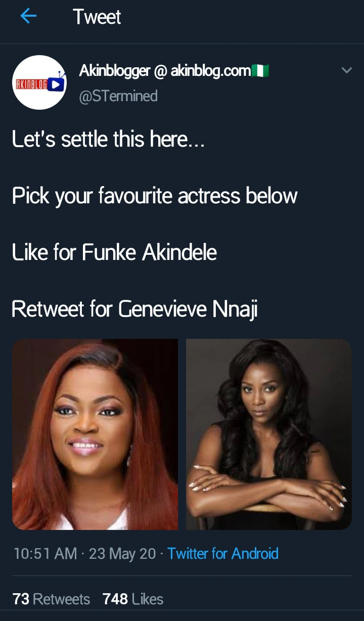Open the Twitter for Android link
The image size is (364, 621).
(x=223, y=553)
